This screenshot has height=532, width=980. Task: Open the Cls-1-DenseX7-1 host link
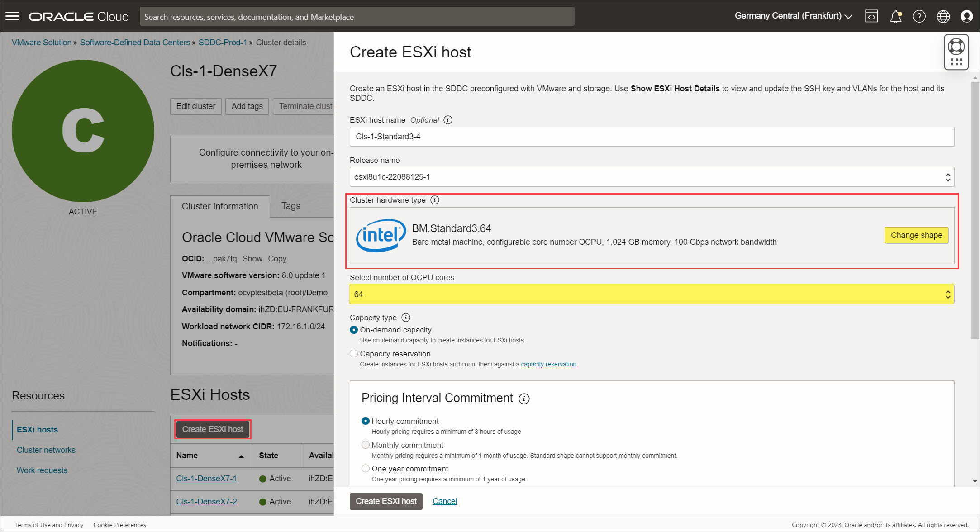[206, 478]
